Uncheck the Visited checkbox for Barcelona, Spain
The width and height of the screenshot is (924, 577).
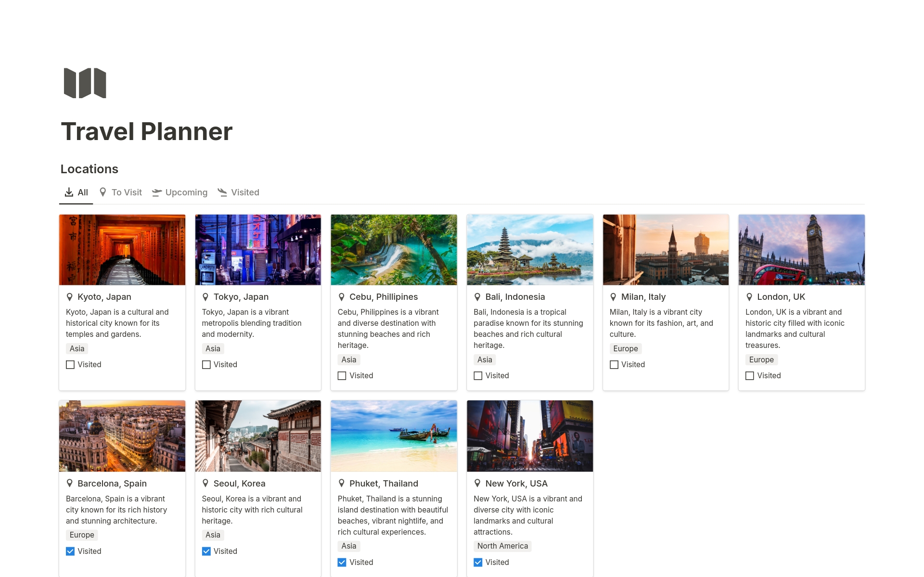(x=70, y=551)
